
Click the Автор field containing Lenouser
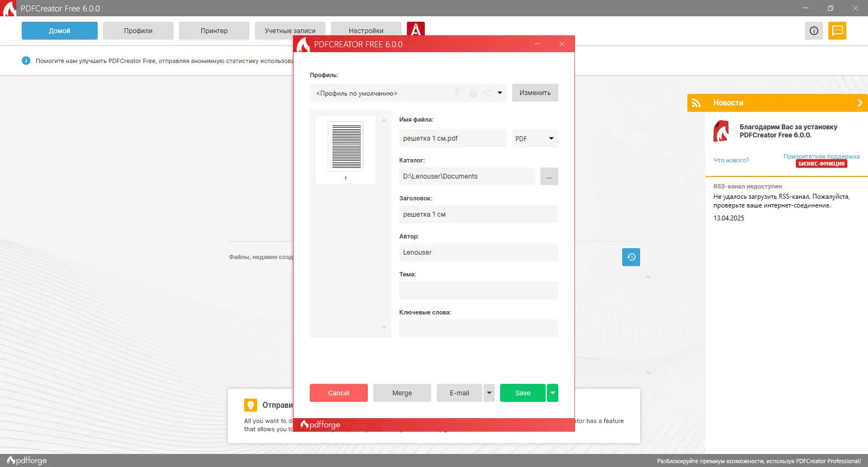(478, 253)
